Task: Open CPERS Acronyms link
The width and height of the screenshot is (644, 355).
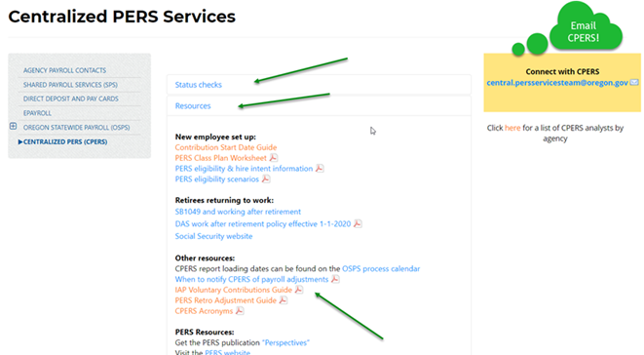Action: (x=204, y=311)
